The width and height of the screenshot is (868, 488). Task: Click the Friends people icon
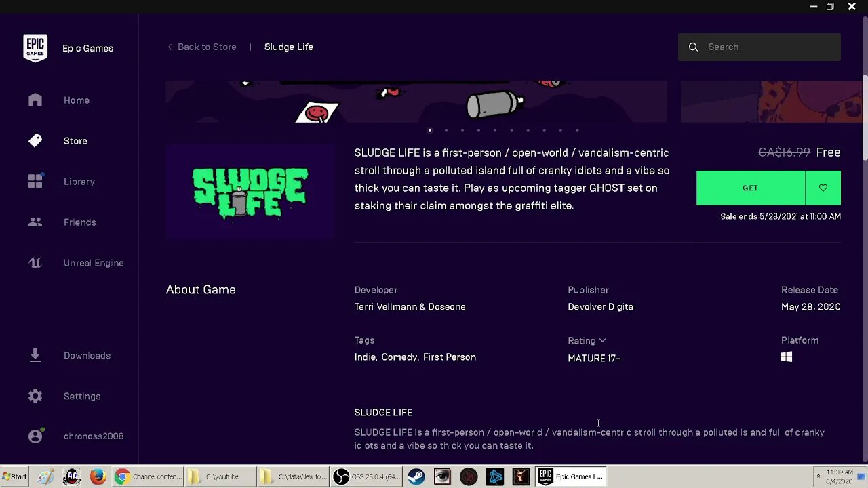pyautogui.click(x=35, y=222)
